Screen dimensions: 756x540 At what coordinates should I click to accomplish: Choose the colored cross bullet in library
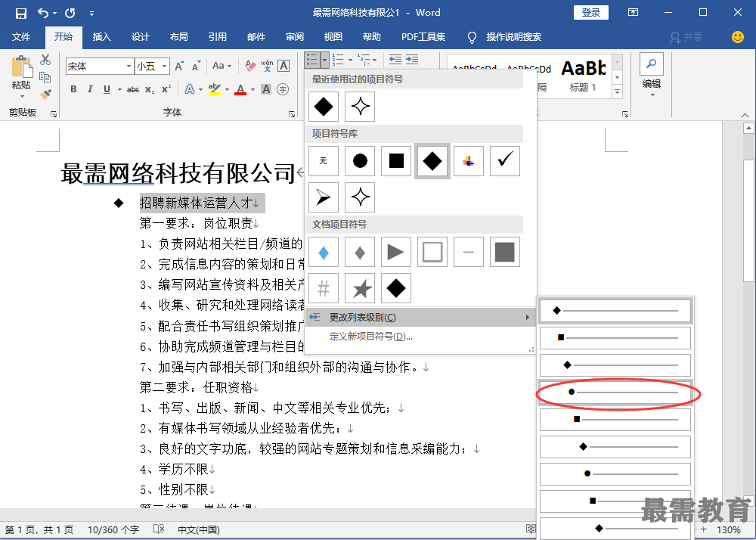469,160
